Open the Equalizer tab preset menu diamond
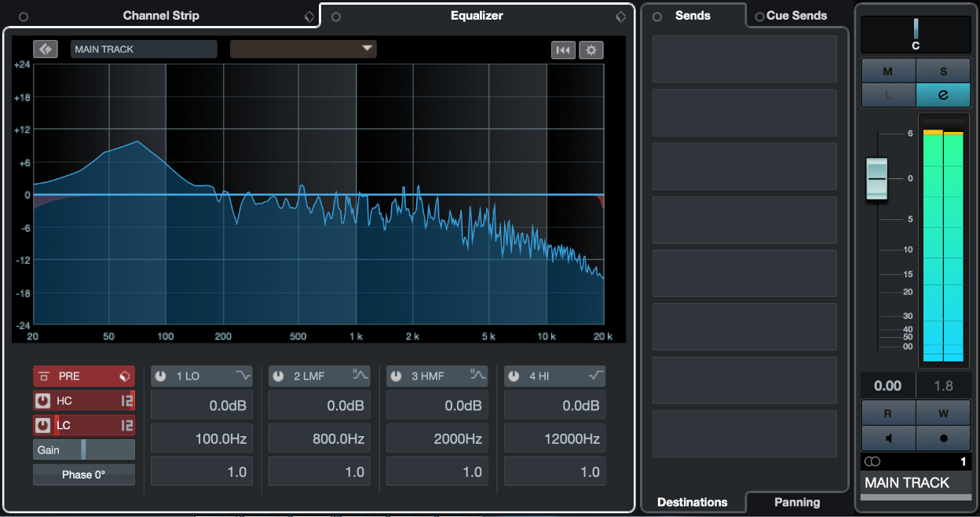Screen dimensions: 980x517 point(621,16)
